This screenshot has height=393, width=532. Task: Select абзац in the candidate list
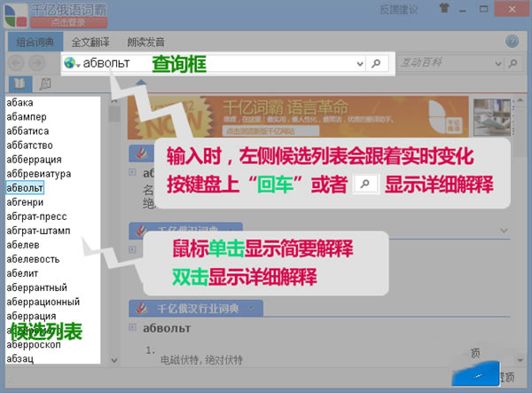20,359
